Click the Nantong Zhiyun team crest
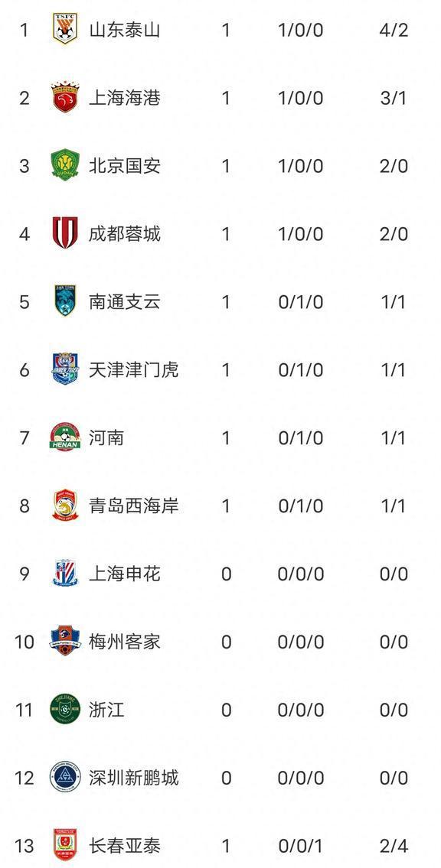 (65, 301)
